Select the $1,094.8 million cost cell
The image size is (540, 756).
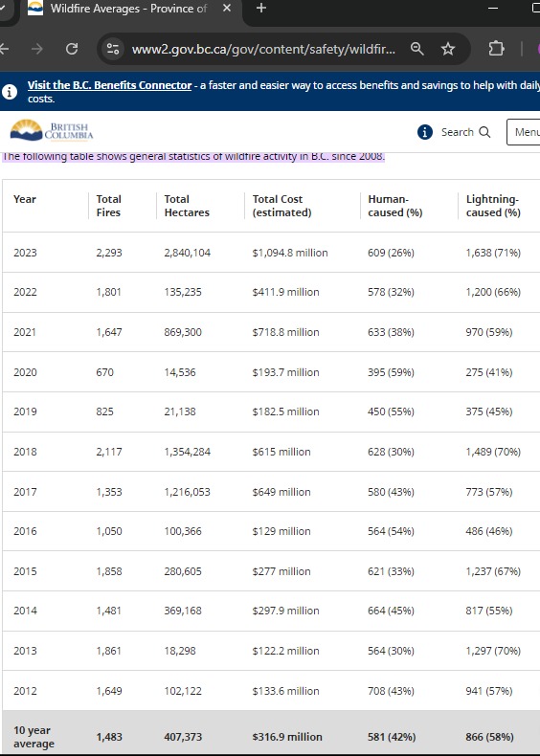pyautogui.click(x=290, y=253)
